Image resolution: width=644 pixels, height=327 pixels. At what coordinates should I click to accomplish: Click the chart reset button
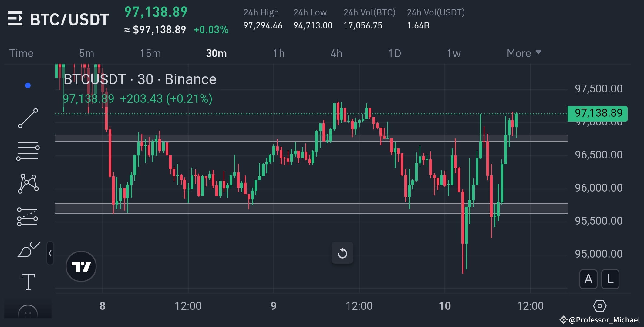click(x=342, y=253)
